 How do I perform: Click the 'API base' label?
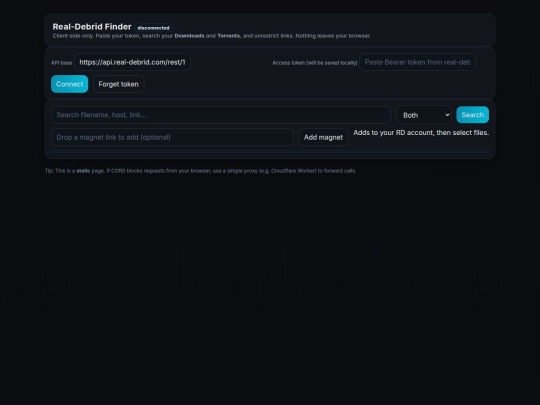pos(61,63)
